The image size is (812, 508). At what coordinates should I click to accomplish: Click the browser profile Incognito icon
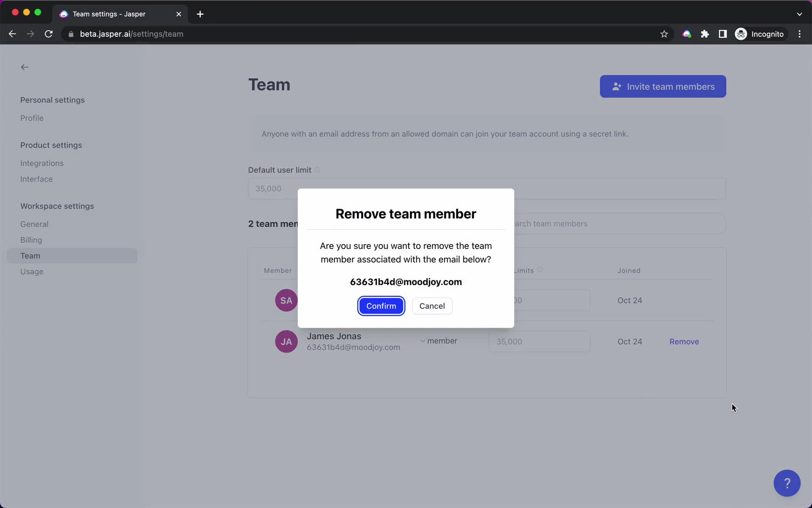pyautogui.click(x=741, y=34)
